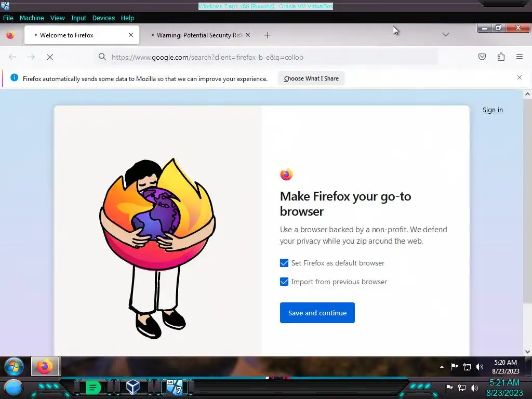532x399 pixels.
Task: Click guest clock showing 5:20 AM
Action: pyautogui.click(x=506, y=367)
